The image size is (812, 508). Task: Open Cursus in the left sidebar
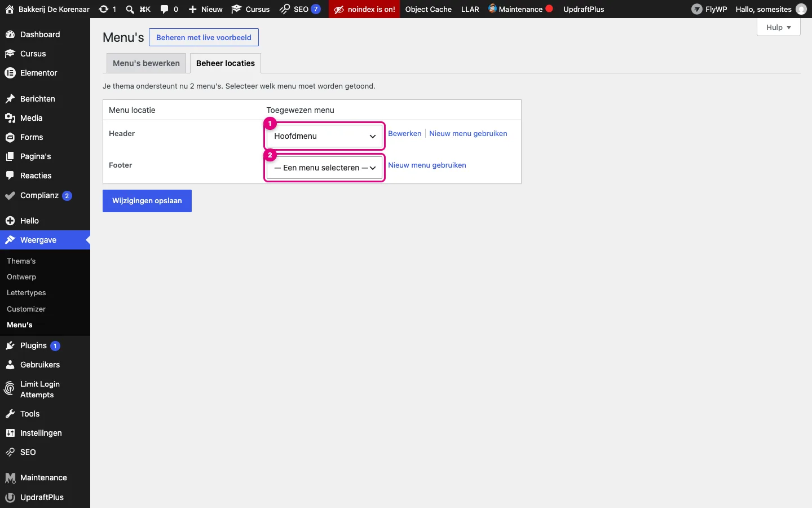pyautogui.click(x=45, y=54)
